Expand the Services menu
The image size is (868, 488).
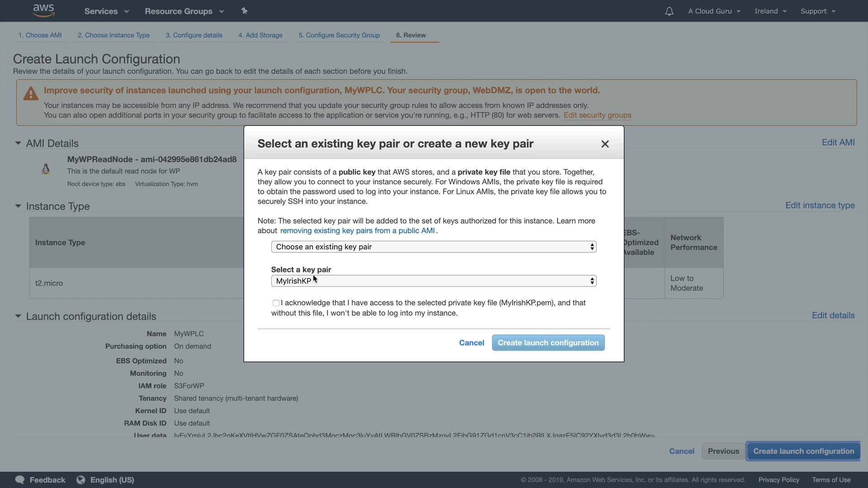coord(107,11)
